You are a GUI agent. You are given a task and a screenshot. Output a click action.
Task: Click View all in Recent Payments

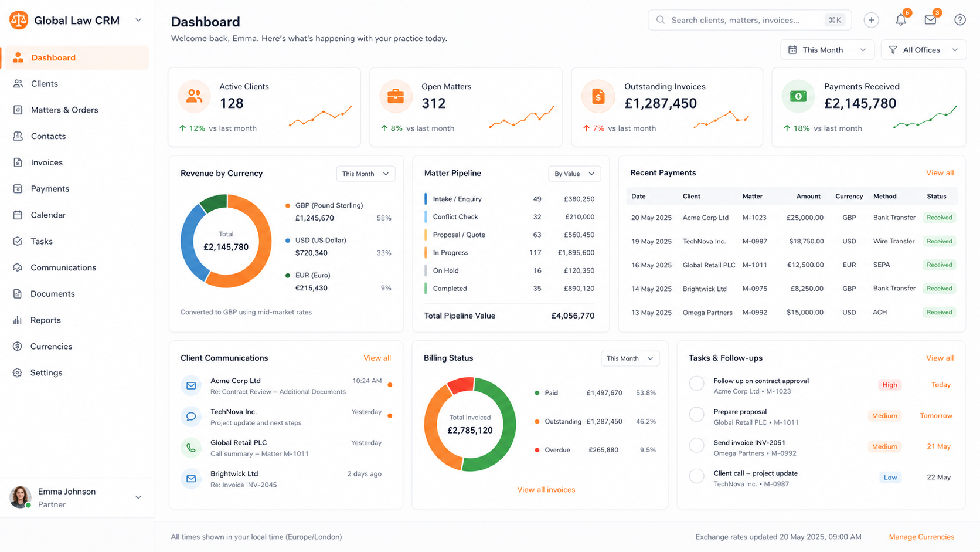click(940, 172)
